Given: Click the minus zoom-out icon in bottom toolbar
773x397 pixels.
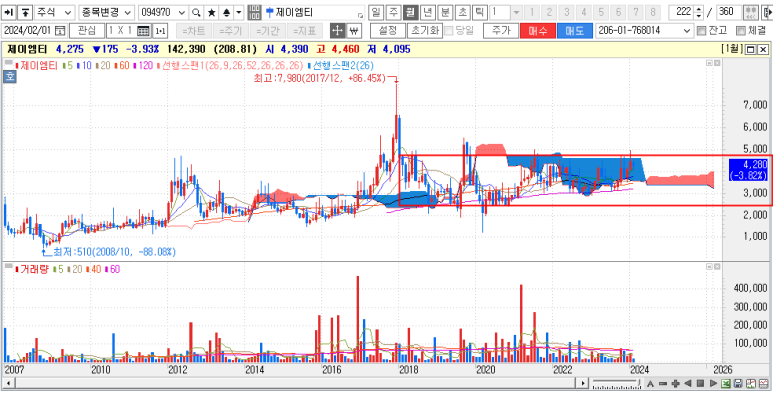Looking at the screenshot, I should click(663, 383).
